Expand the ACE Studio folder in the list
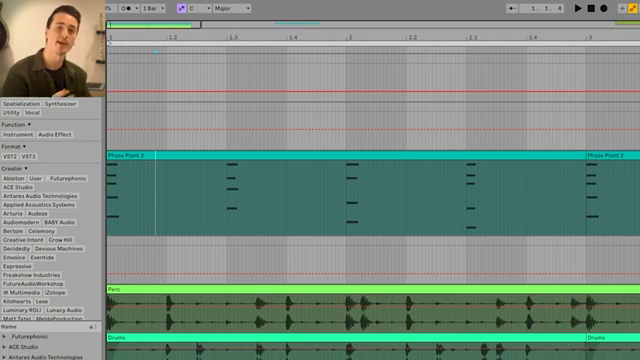Viewport: 640px width, 360px height. pyautogui.click(x=4, y=347)
